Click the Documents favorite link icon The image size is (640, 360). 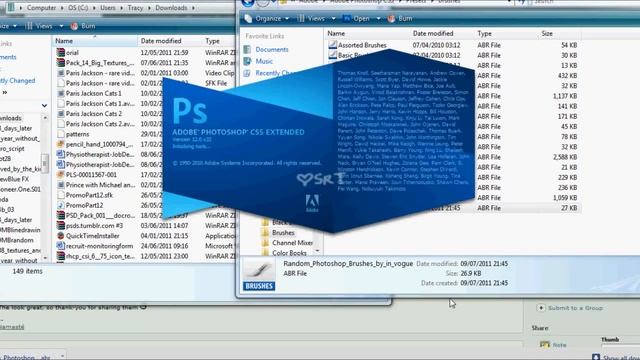[247, 49]
